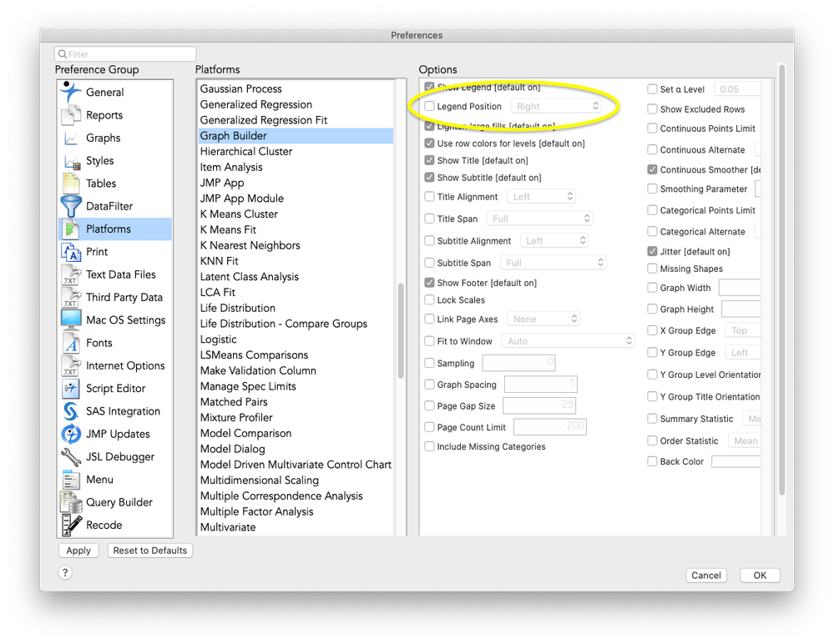
Task: Click the Reports preference group icon
Action: pos(71,115)
